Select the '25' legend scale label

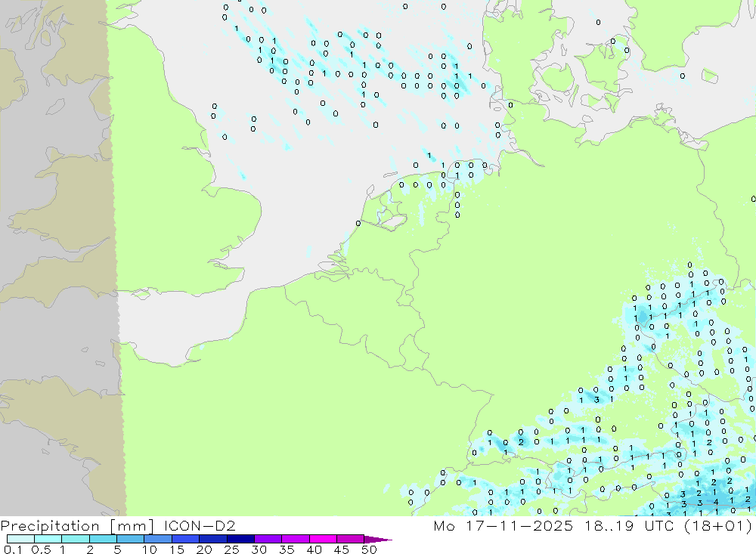pos(231,549)
